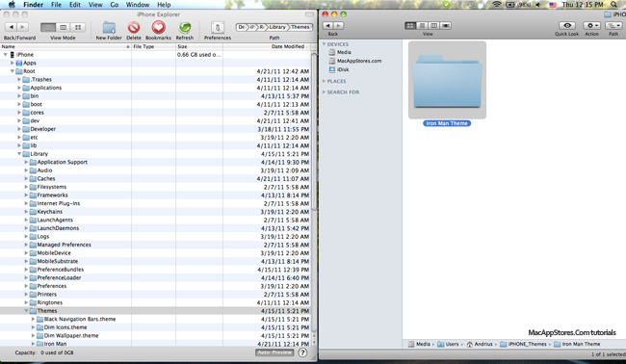Sort by Date Modified column header
This screenshot has height=364, width=626.
point(267,46)
